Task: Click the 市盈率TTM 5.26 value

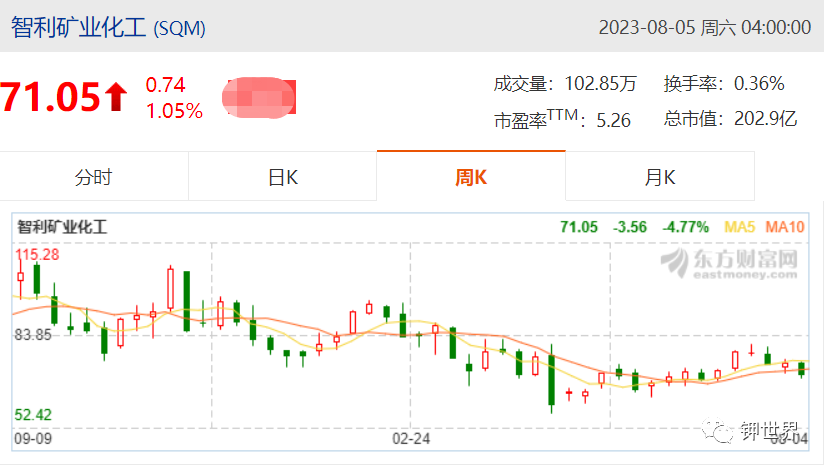Action: click(x=613, y=121)
